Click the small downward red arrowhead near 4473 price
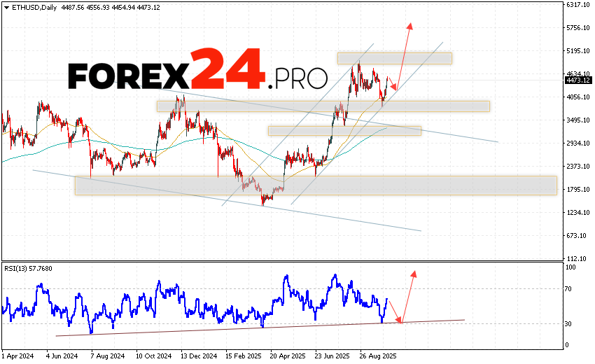Image resolution: width=595 pixels, height=364 pixels. (x=392, y=88)
